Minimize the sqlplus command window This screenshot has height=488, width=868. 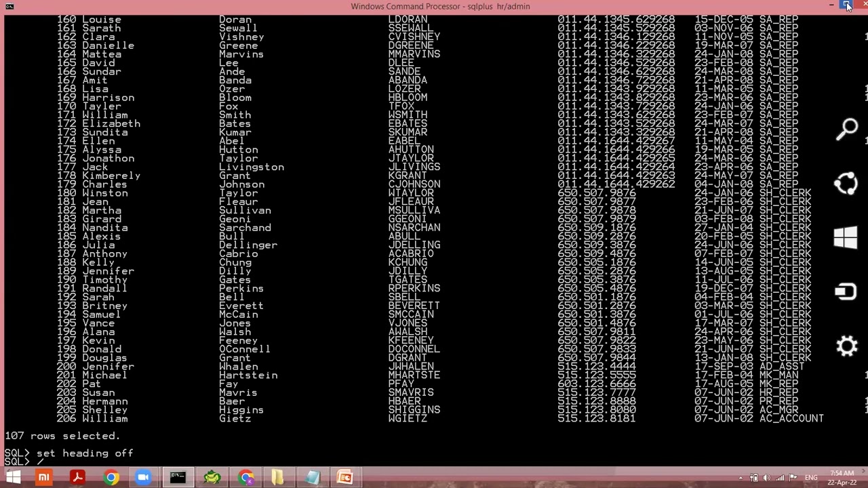pyautogui.click(x=831, y=5)
